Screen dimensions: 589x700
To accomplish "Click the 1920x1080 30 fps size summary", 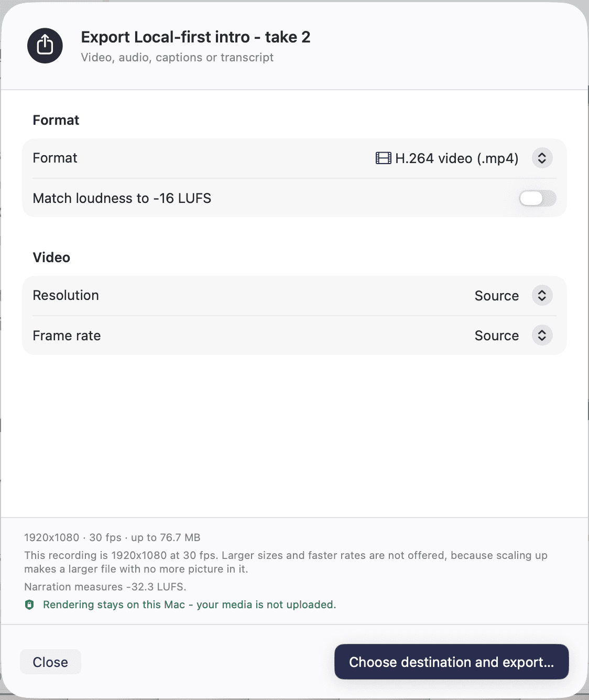I will (x=112, y=537).
